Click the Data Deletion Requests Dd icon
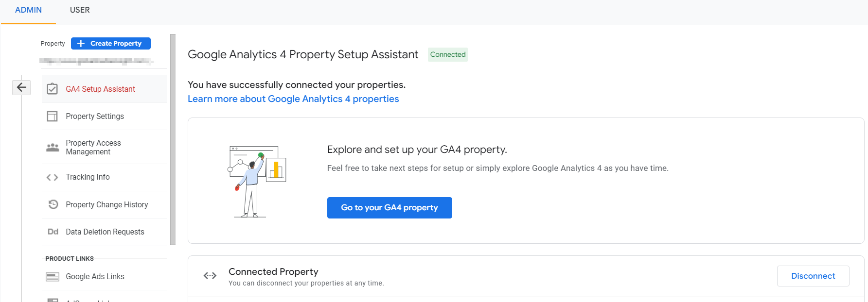This screenshot has width=868, height=302. coord(53,232)
